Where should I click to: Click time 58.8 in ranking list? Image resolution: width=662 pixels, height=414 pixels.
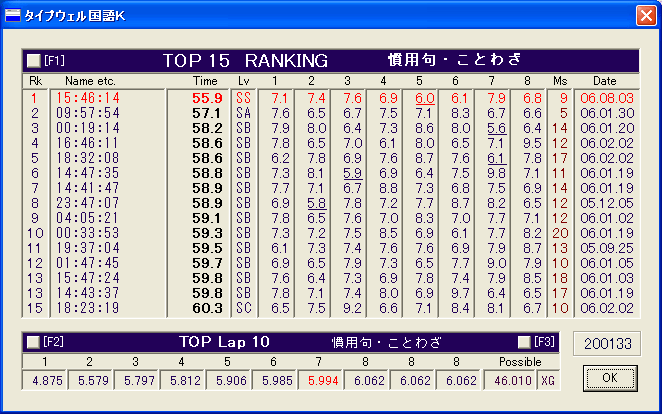coord(207,173)
